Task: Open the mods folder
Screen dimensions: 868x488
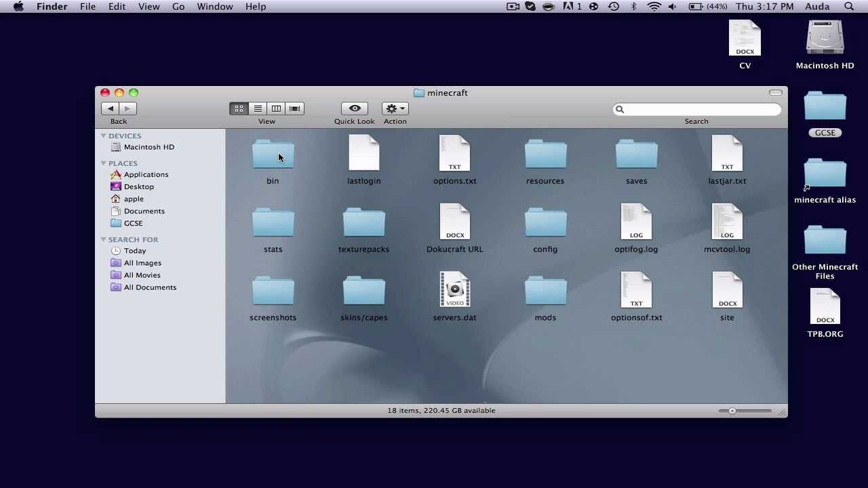Action: coord(545,292)
